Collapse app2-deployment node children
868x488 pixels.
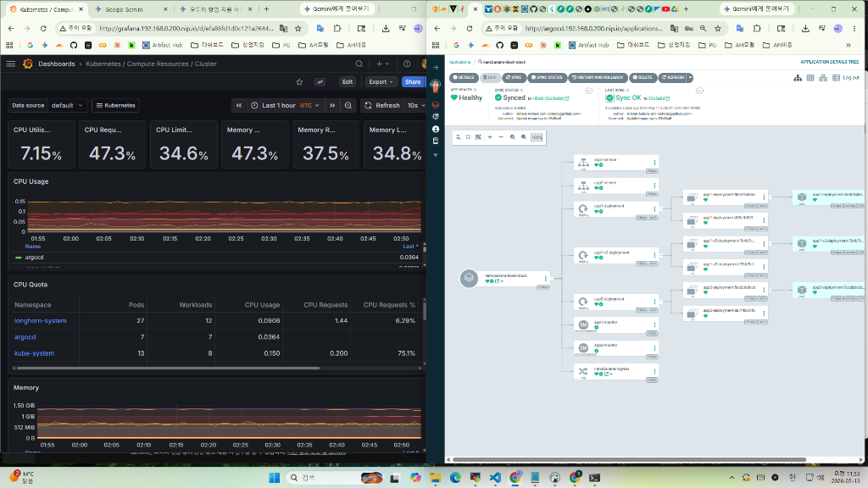pyautogui.click(x=663, y=302)
